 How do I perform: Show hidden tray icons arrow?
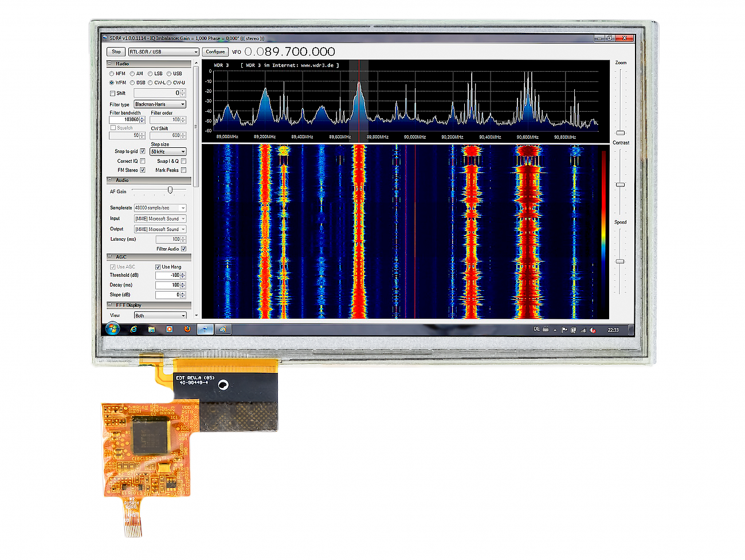click(555, 330)
